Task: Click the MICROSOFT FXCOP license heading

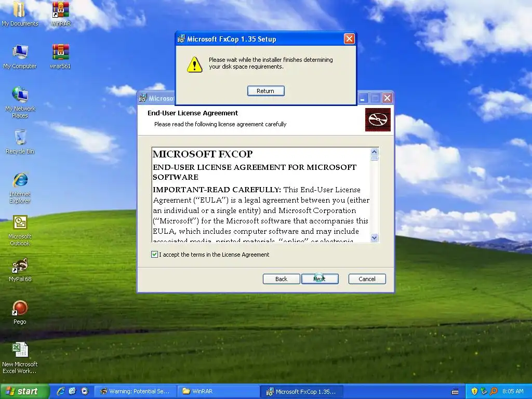Action: [203, 154]
